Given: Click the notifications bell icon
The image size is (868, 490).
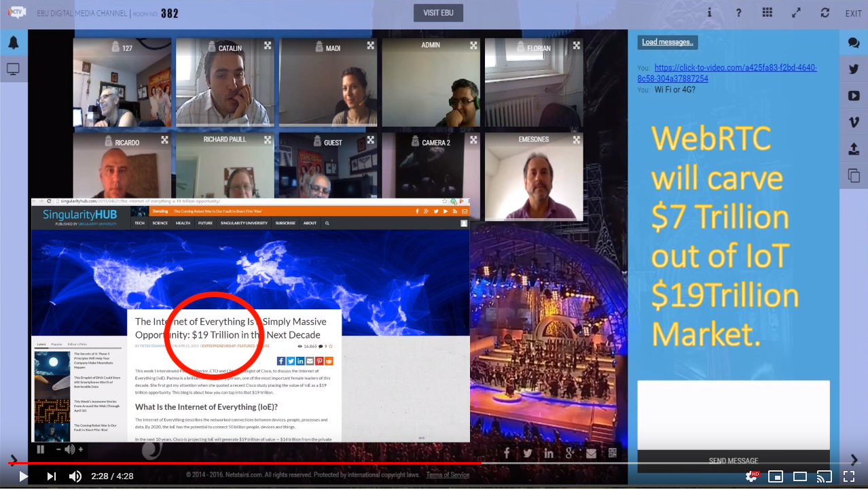Looking at the screenshot, I should click(x=13, y=43).
